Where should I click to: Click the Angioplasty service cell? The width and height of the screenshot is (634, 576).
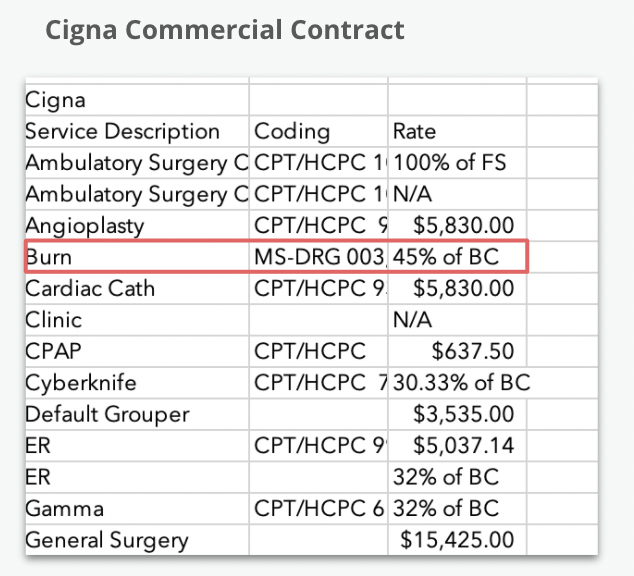click(85, 225)
